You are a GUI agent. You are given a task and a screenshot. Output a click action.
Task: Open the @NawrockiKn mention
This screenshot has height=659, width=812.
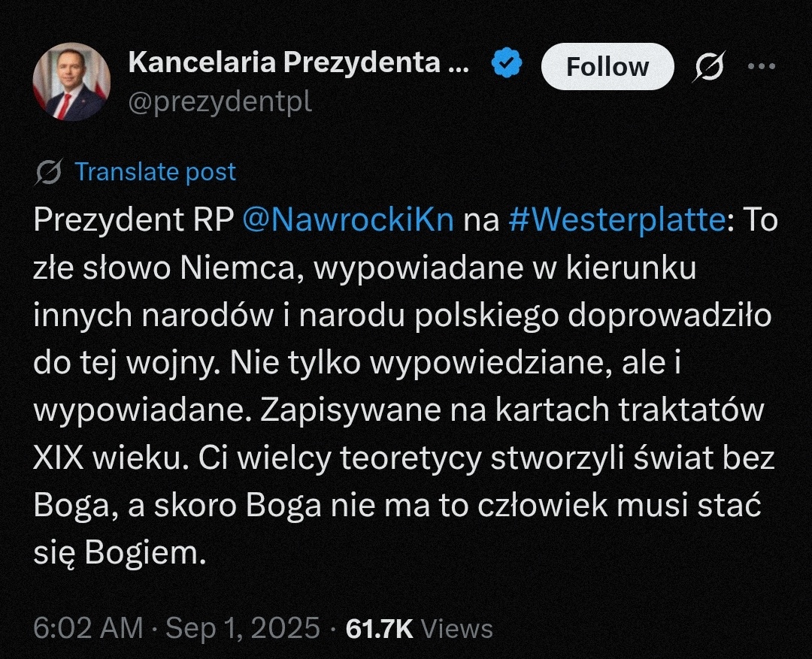[x=349, y=222]
